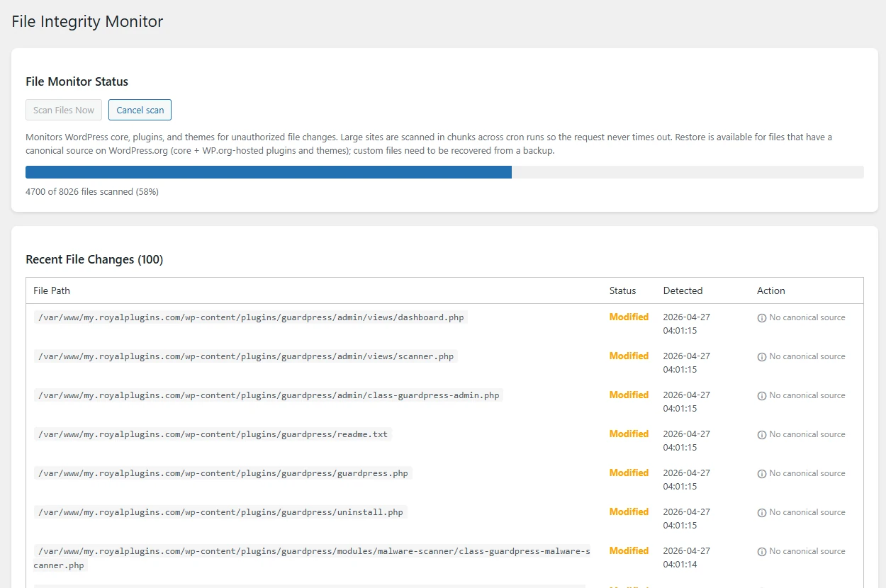The width and height of the screenshot is (886, 588).
Task: Click the File Monitor Status heading
Action: pos(77,82)
